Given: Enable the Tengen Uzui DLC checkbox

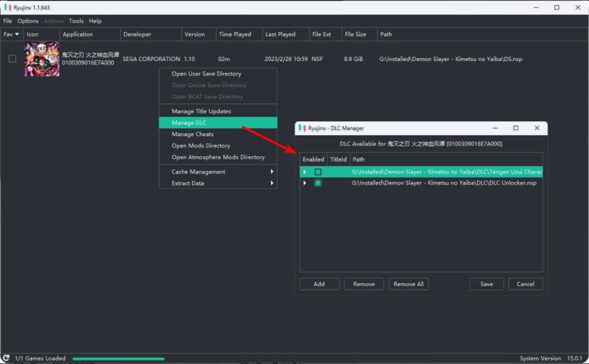Looking at the screenshot, I should click(x=318, y=172).
